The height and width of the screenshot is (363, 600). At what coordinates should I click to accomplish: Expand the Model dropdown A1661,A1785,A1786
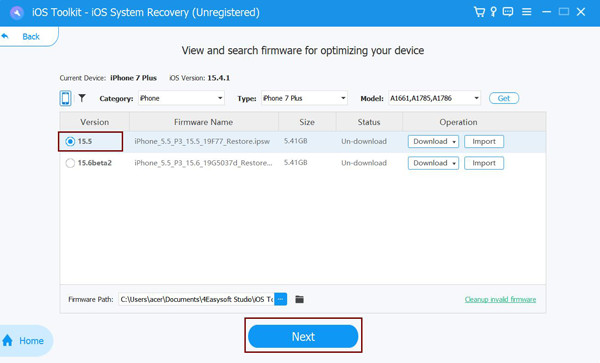coord(434,98)
